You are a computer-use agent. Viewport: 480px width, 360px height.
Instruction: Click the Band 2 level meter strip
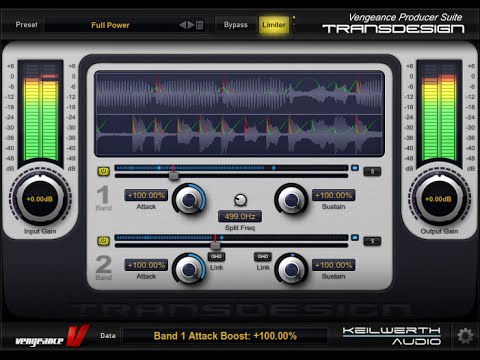click(231, 238)
